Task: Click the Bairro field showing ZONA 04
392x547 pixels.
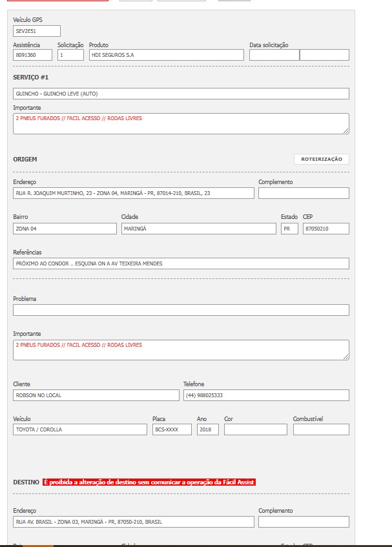Action: click(65, 229)
